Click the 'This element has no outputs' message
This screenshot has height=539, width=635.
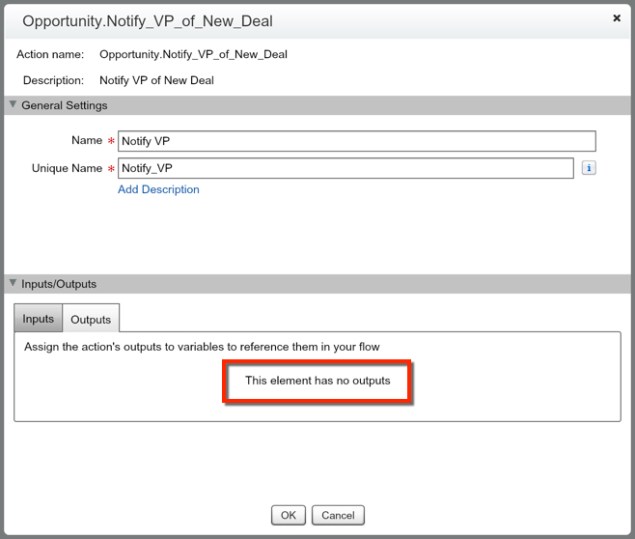[317, 381]
